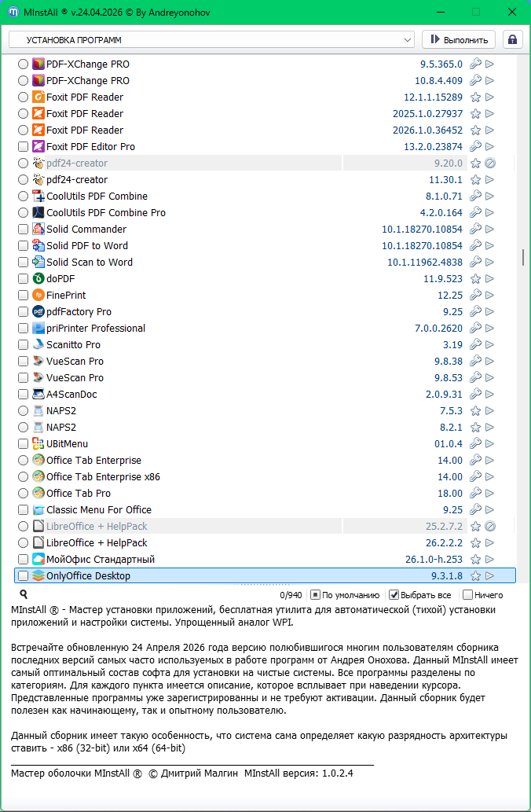Click the blocked icon on the pdf24-creator 9.20.0 row

point(489,164)
